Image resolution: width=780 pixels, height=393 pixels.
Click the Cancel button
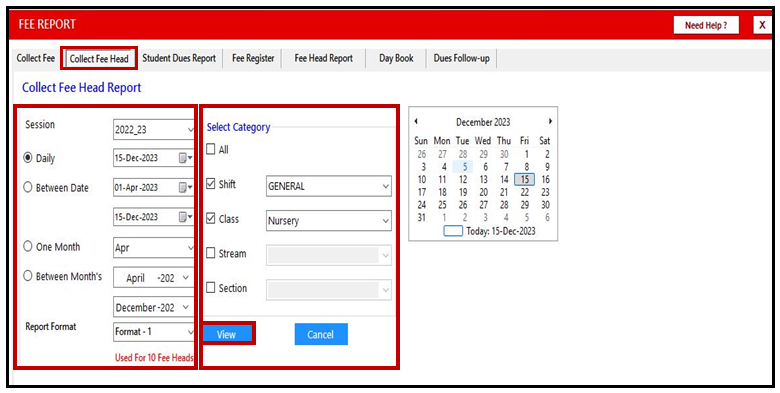tap(321, 334)
